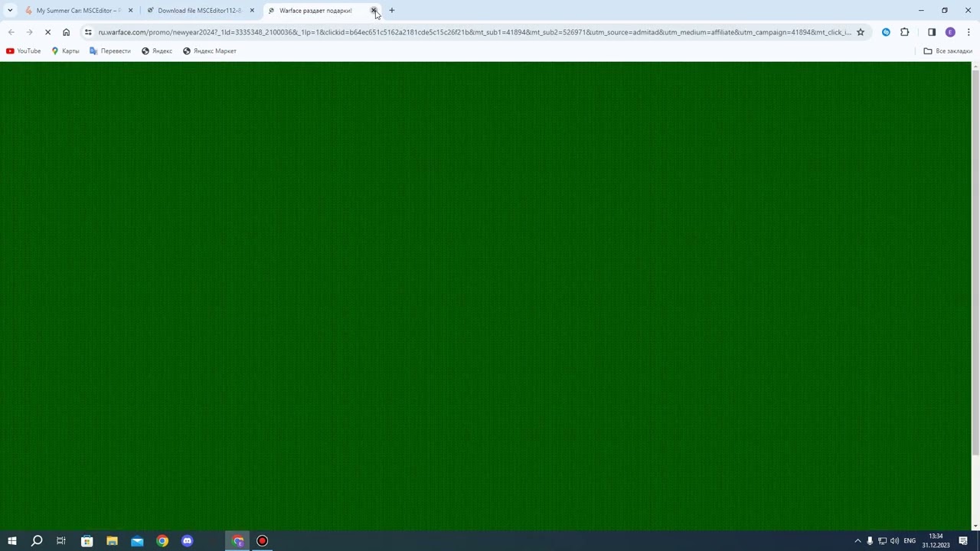980x551 pixels.
Task: Close the My Summer Car: MSCEditor tab
Action: coord(130,11)
